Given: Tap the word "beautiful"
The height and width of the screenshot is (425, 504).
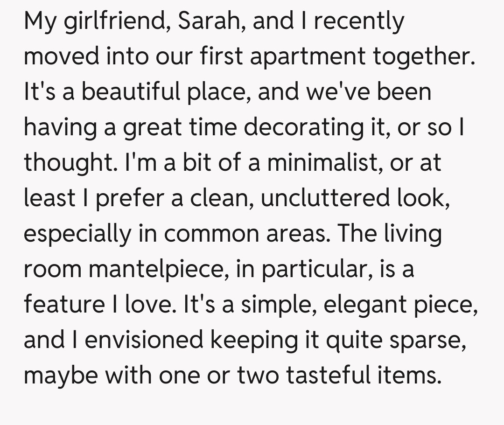Looking at the screenshot, I should click(132, 92).
